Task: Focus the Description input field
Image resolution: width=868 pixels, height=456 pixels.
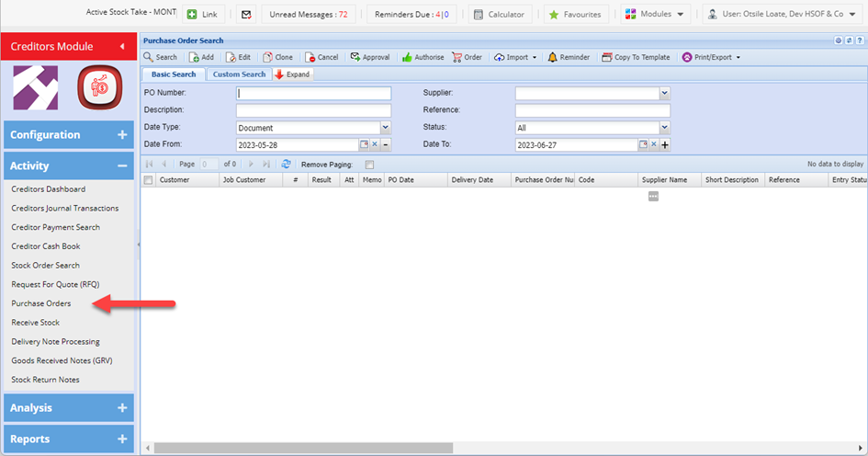Action: coord(314,110)
